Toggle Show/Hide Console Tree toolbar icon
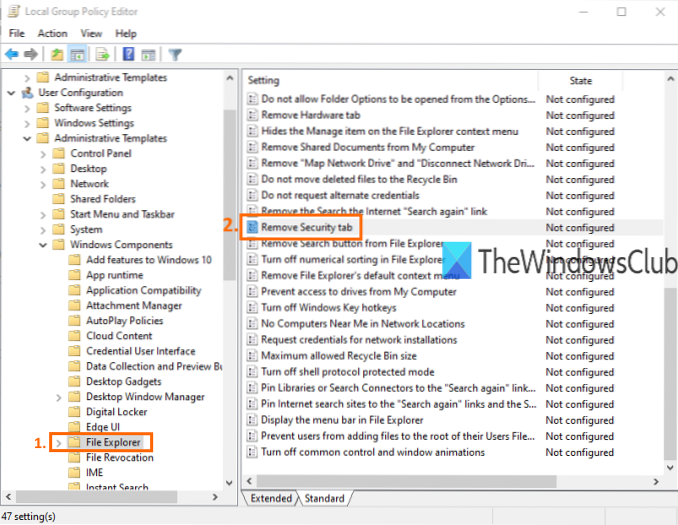 tap(76, 54)
